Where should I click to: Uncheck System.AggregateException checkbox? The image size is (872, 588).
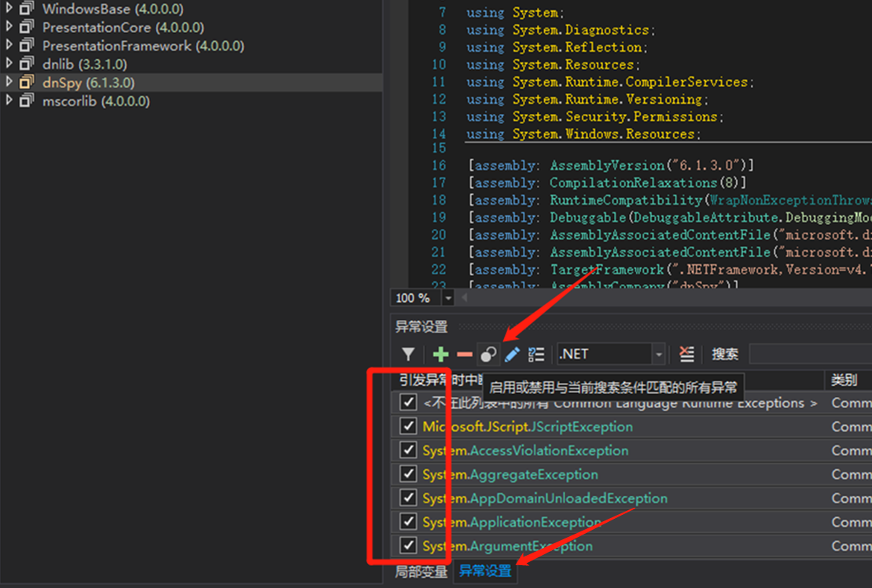coord(408,473)
